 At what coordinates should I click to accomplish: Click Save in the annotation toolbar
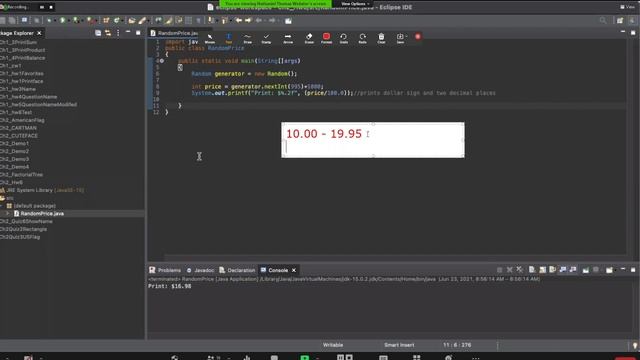[x=400, y=38]
